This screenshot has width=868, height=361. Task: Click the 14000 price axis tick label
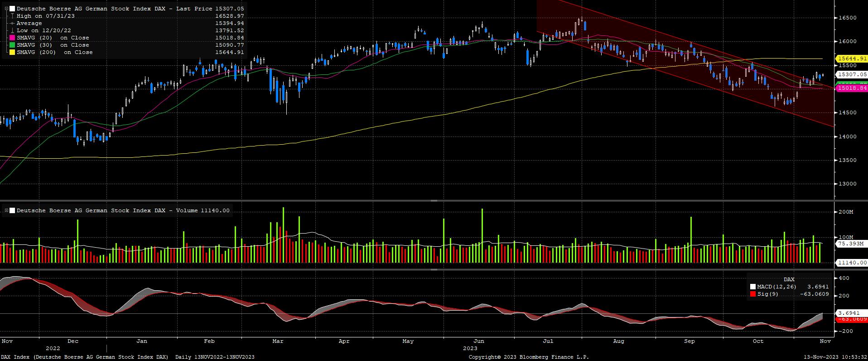(x=847, y=136)
